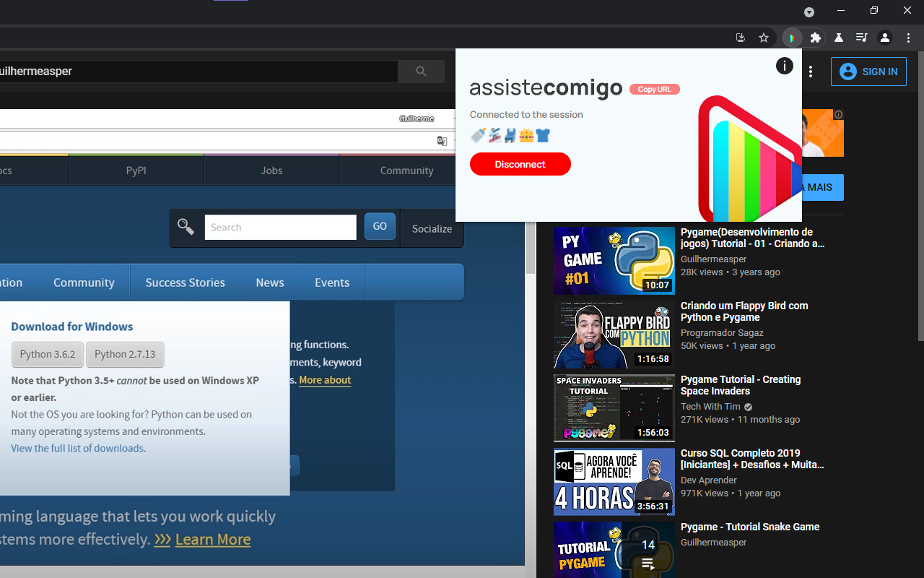Select News in python.org navigation

click(x=270, y=282)
